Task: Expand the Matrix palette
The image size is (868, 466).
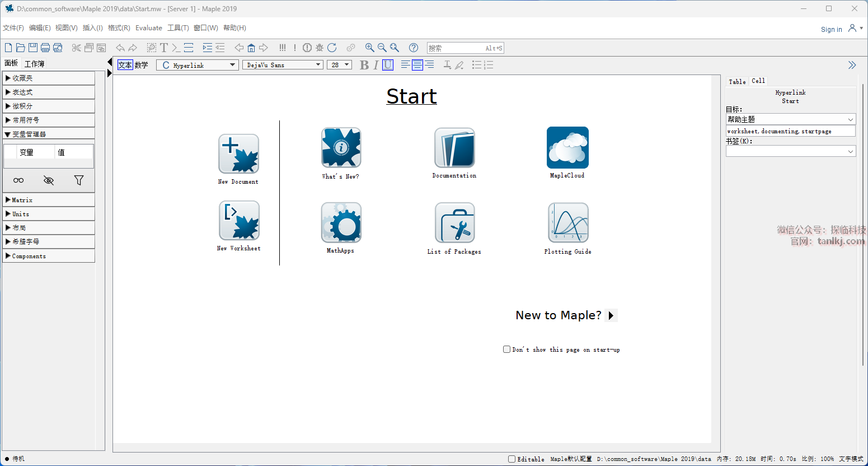Action: point(22,200)
